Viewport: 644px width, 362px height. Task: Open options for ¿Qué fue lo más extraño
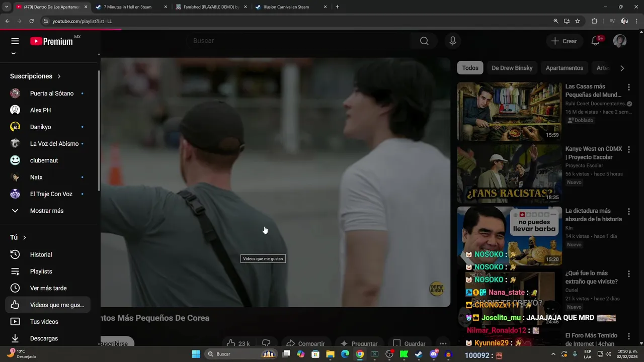pos(628,274)
